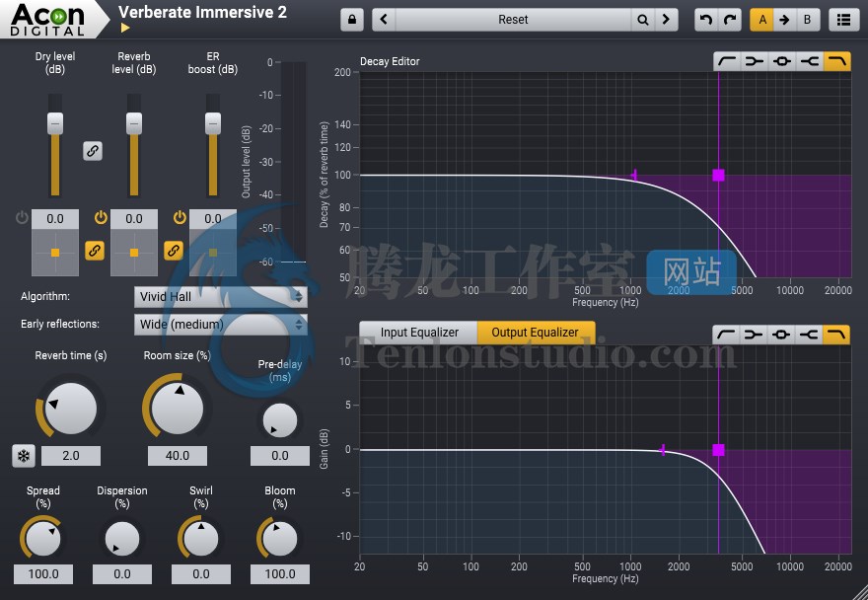Click the Dry level pan pad
868x600 pixels.
(x=55, y=253)
